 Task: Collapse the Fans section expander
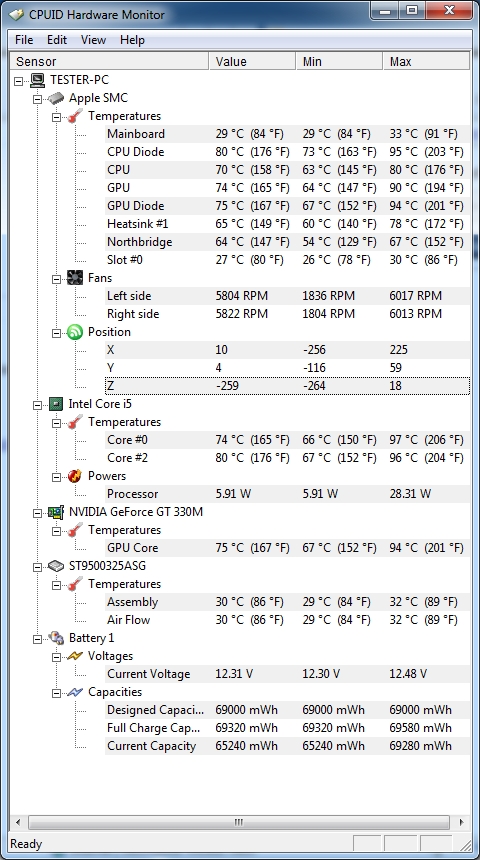click(56, 279)
